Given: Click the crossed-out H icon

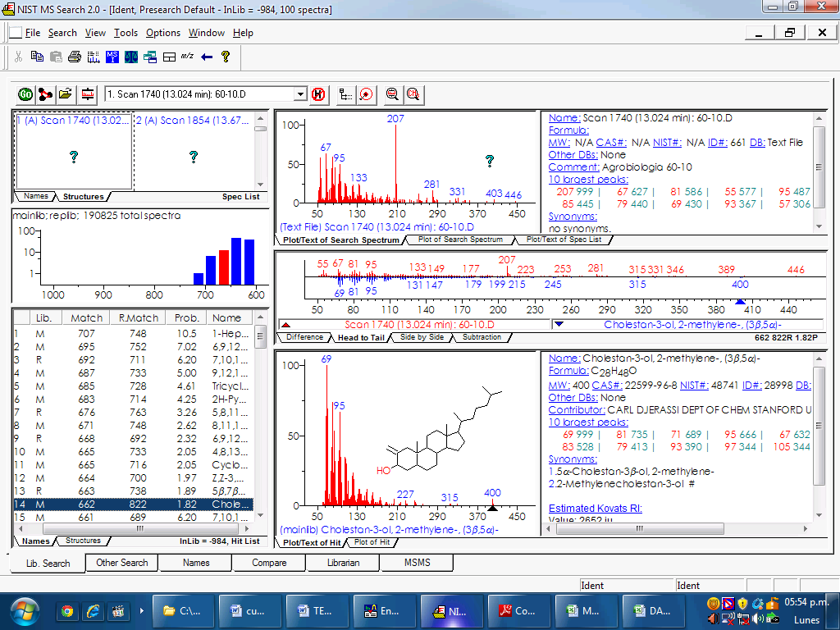Looking at the screenshot, I should click(x=318, y=94).
